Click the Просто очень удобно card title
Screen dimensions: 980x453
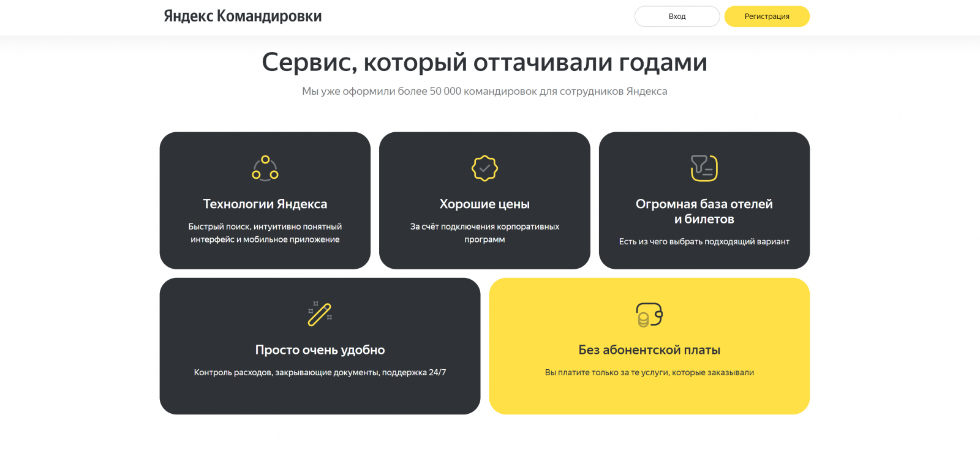coord(320,350)
